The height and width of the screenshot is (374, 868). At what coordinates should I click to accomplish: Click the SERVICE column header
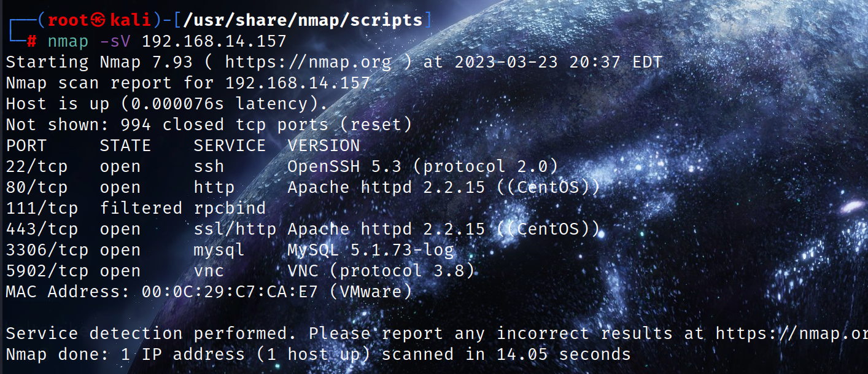coord(230,146)
